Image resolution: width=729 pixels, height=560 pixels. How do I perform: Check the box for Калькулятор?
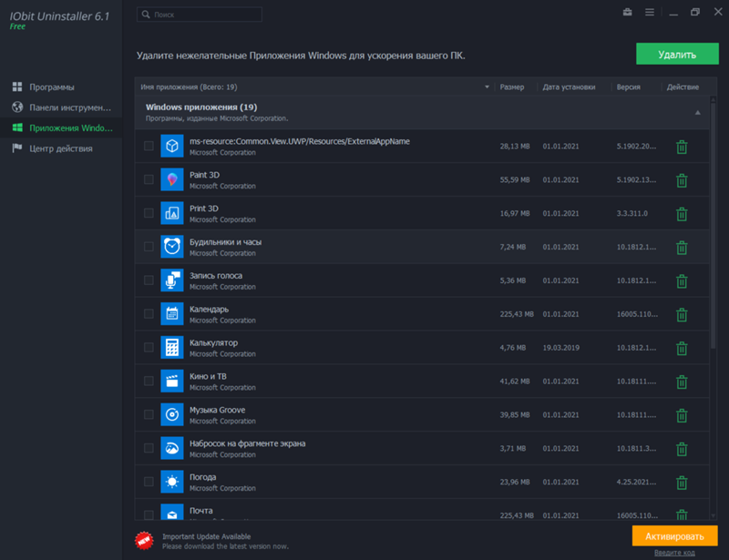coord(149,347)
